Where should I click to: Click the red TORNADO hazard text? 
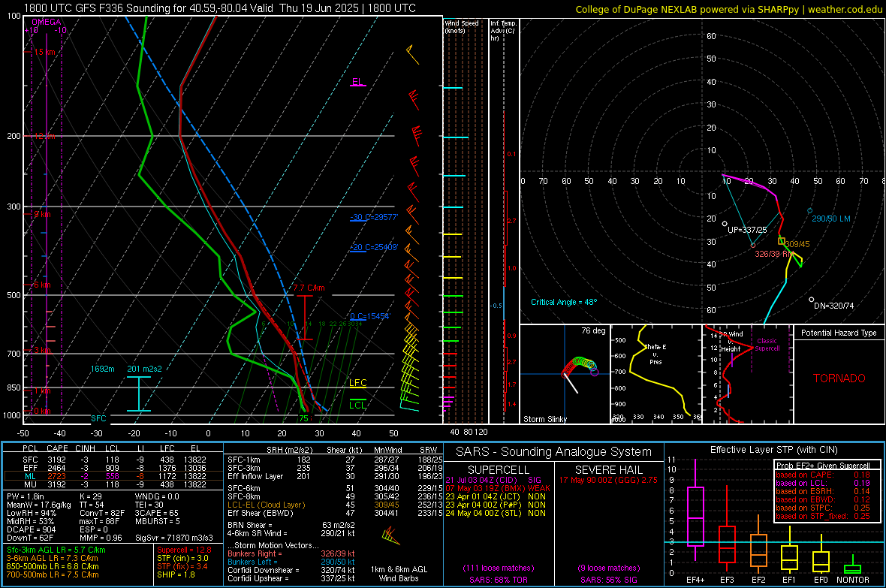coord(839,378)
